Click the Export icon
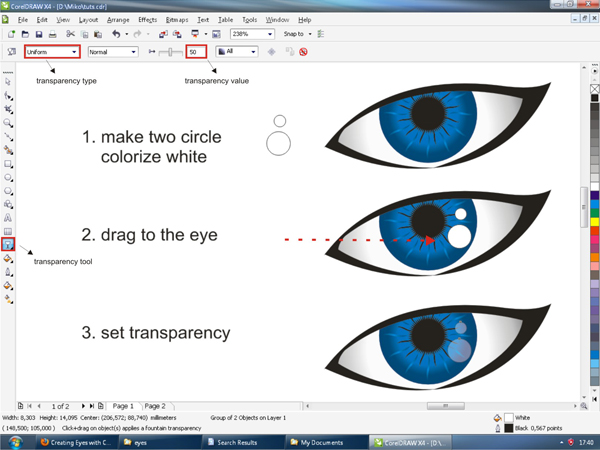 tap(177, 34)
